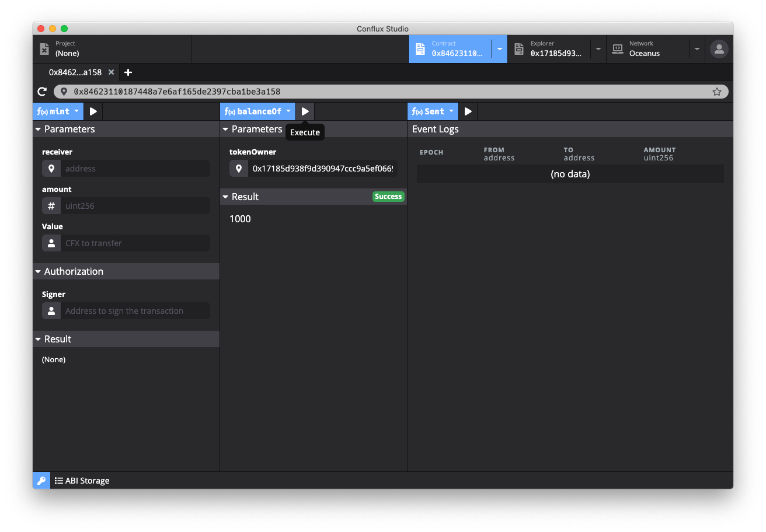This screenshot has width=766, height=532.
Task: Open the Network Oceanus selector
Action: point(647,49)
